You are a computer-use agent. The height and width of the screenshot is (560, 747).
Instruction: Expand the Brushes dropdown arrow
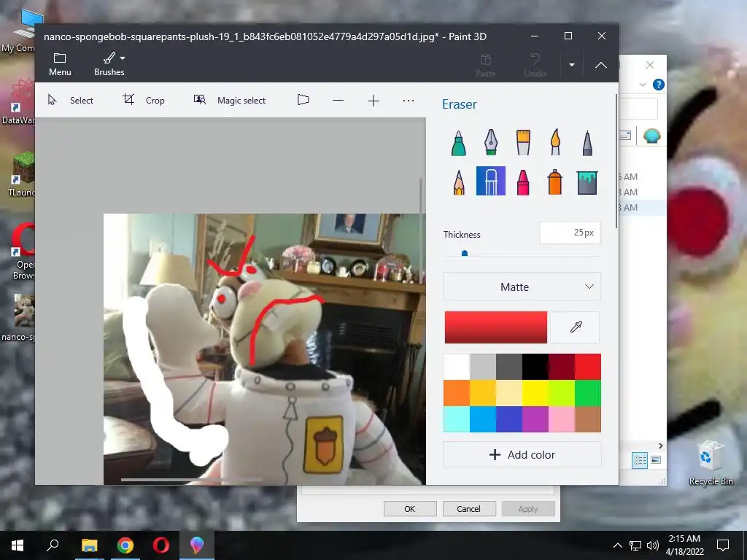point(123,58)
